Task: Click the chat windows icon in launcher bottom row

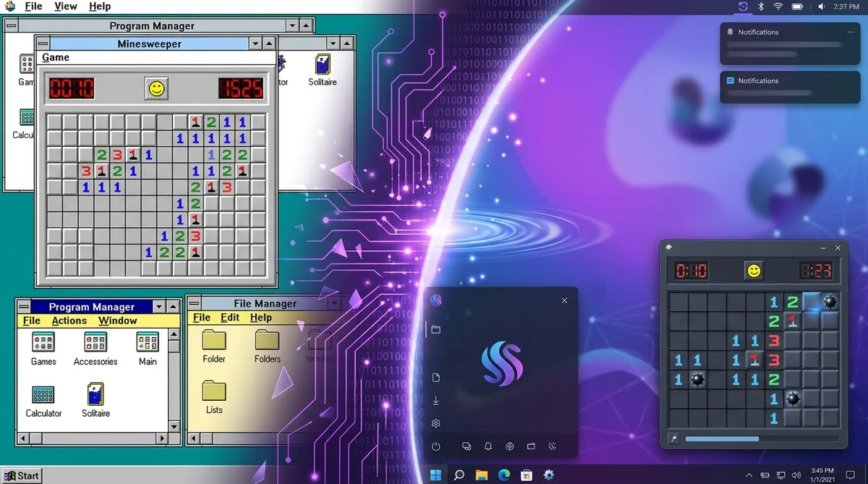Action: 467,446
